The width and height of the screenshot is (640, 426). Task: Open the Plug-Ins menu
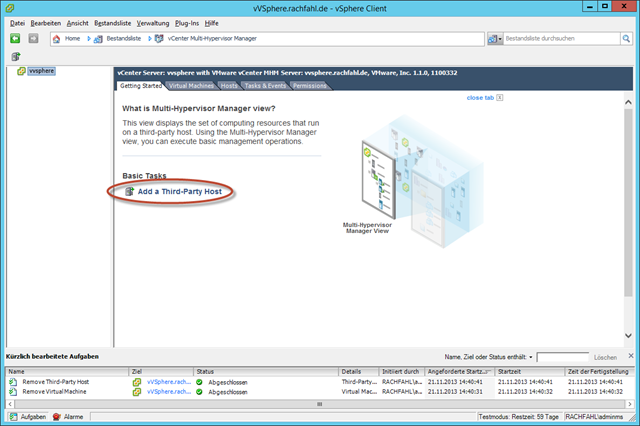(187, 23)
